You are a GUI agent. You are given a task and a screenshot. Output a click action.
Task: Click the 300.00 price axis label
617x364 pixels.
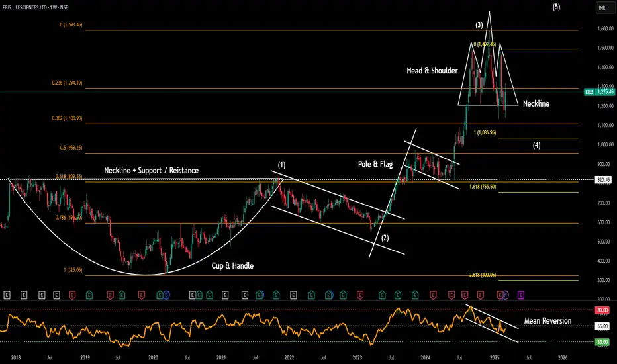604,280
